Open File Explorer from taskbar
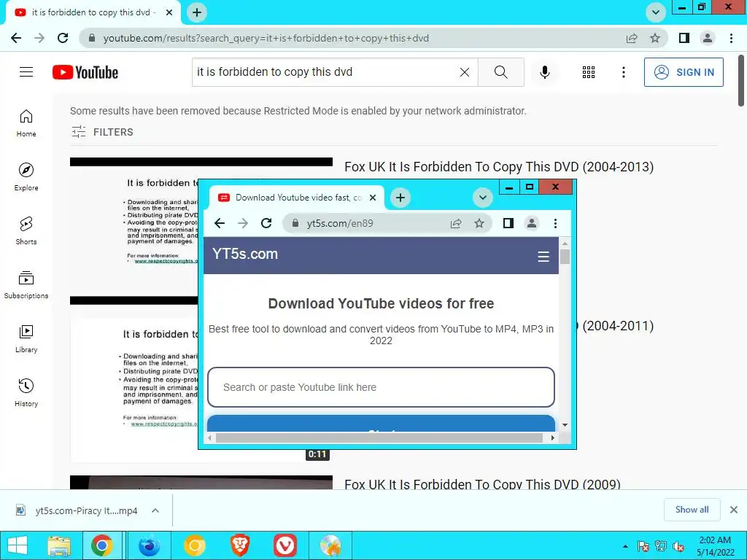Screen dimensions: 747x560 59,545
